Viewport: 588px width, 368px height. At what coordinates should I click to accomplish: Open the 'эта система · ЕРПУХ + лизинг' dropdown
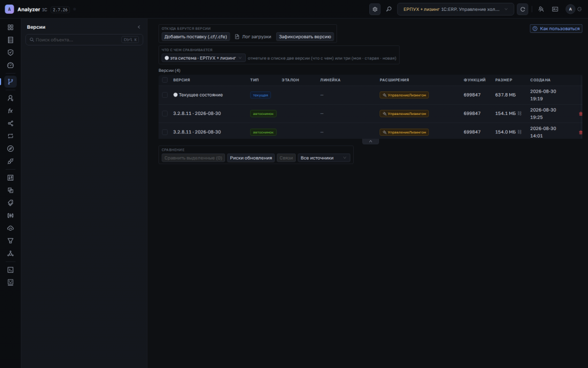point(204,58)
